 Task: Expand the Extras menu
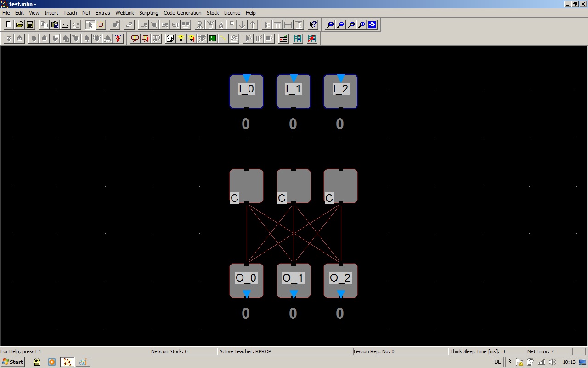102,13
